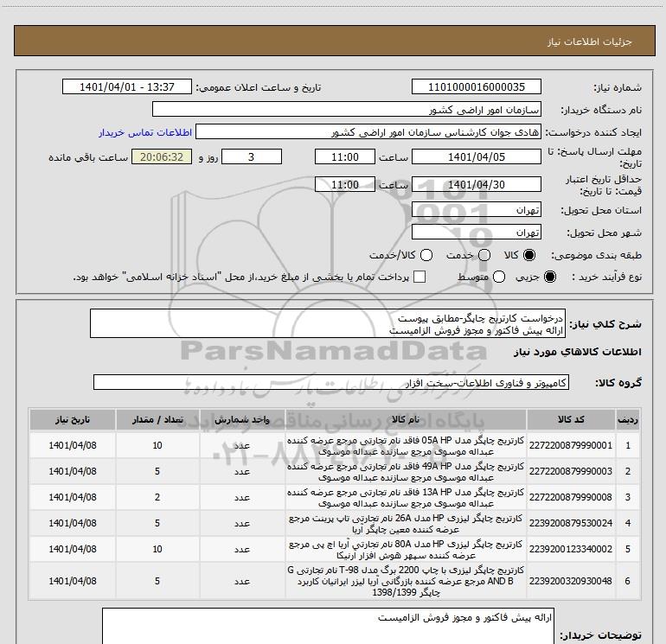Click the T-98 laser cartridge item name
The width and height of the screenshot is (666, 644).
click(x=406, y=581)
